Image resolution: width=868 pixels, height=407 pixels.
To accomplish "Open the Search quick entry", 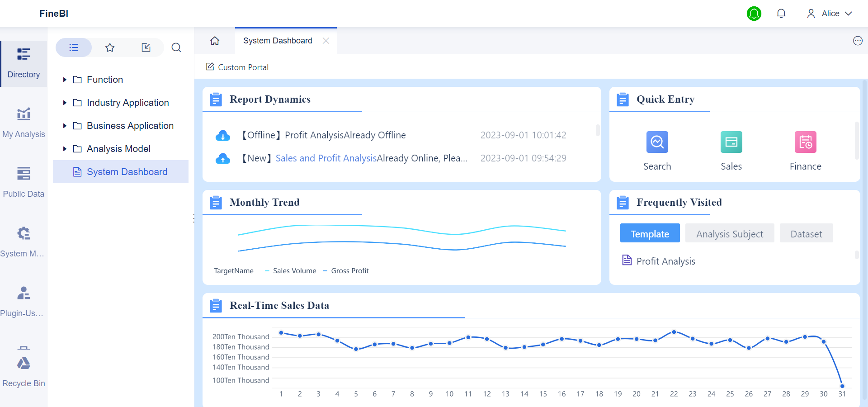I will coord(657,151).
